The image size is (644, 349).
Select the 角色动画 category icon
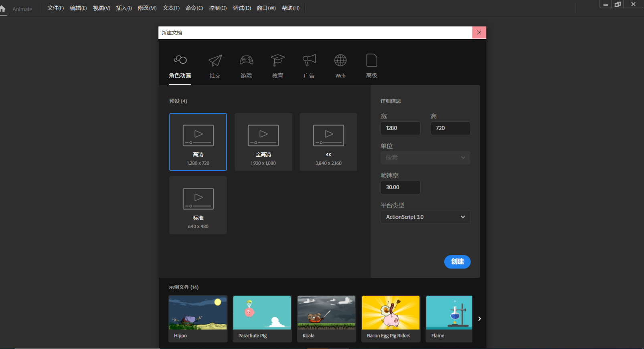(x=180, y=61)
